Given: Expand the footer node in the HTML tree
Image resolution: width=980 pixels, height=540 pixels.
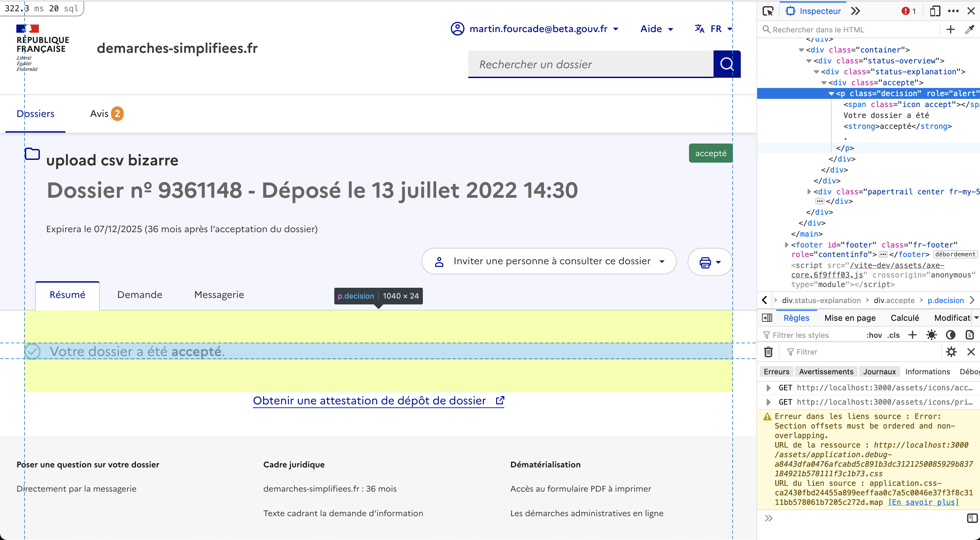Looking at the screenshot, I should [x=787, y=245].
